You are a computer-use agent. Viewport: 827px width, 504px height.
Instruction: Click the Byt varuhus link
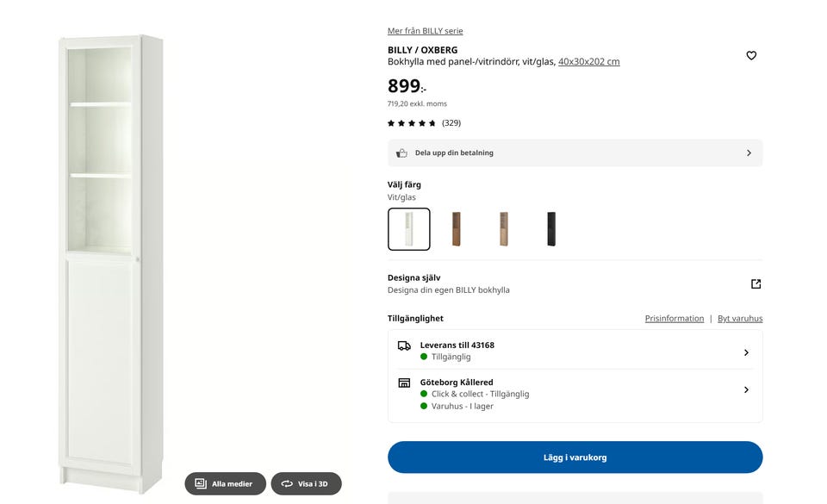(740, 319)
